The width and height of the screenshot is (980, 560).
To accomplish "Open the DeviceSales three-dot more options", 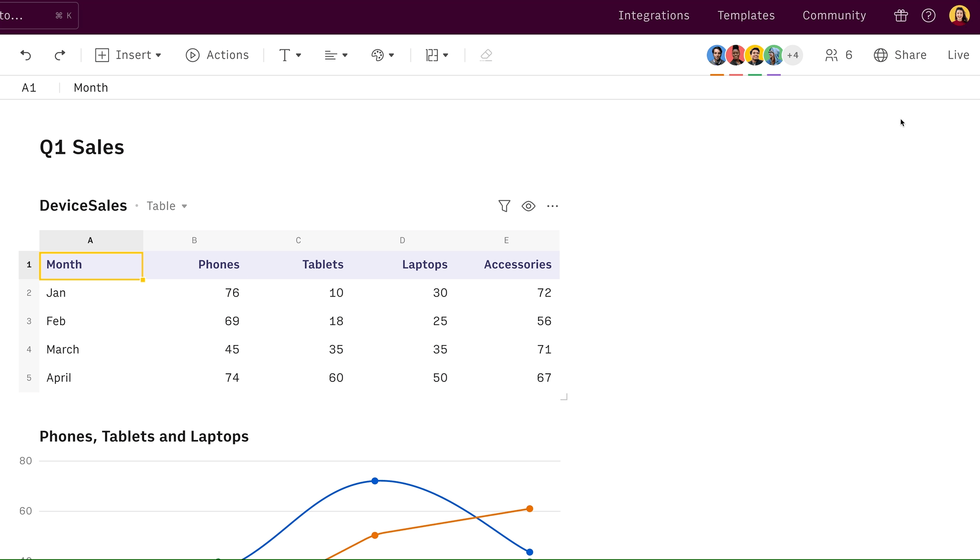I will pyautogui.click(x=552, y=206).
